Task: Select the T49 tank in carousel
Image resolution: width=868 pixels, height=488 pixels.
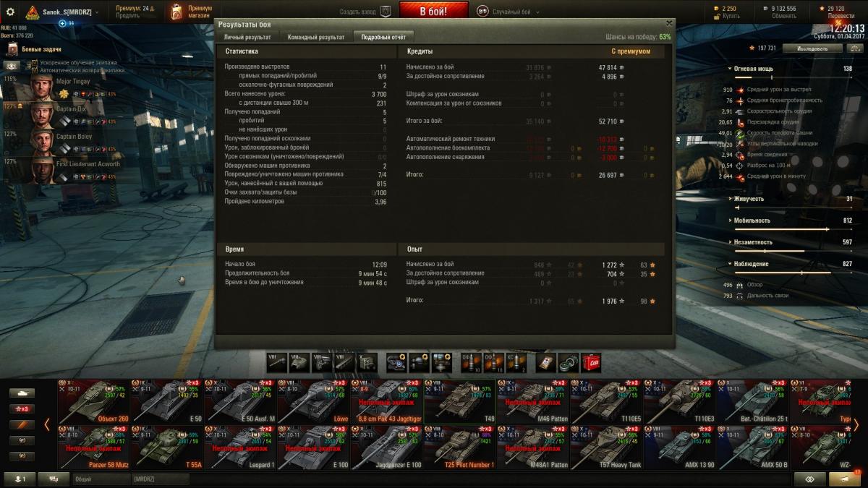Action: [x=460, y=401]
